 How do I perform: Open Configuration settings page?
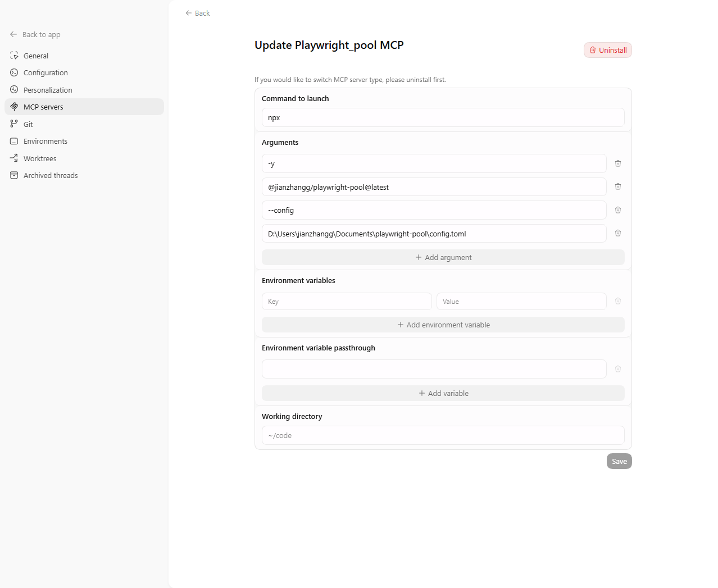pos(46,73)
